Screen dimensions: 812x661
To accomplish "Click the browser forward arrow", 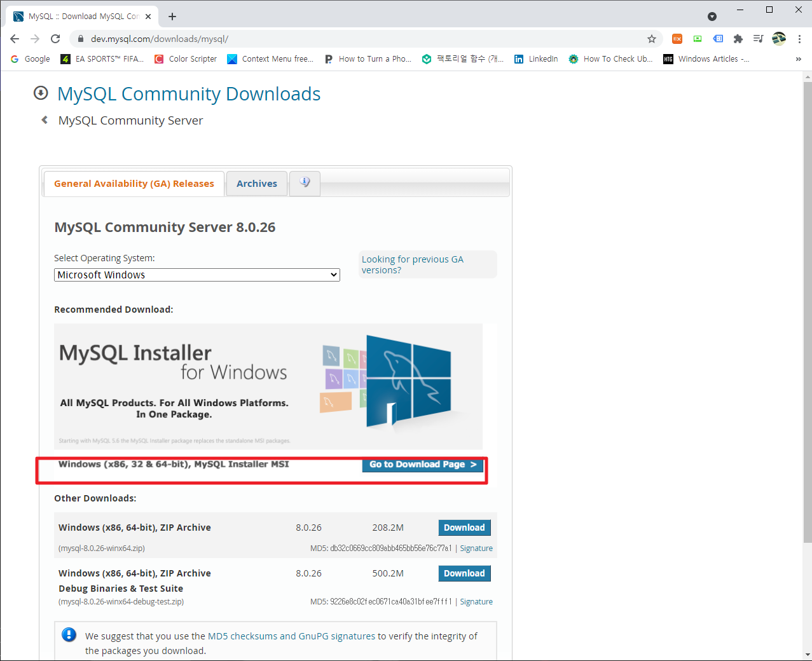I will (35, 39).
